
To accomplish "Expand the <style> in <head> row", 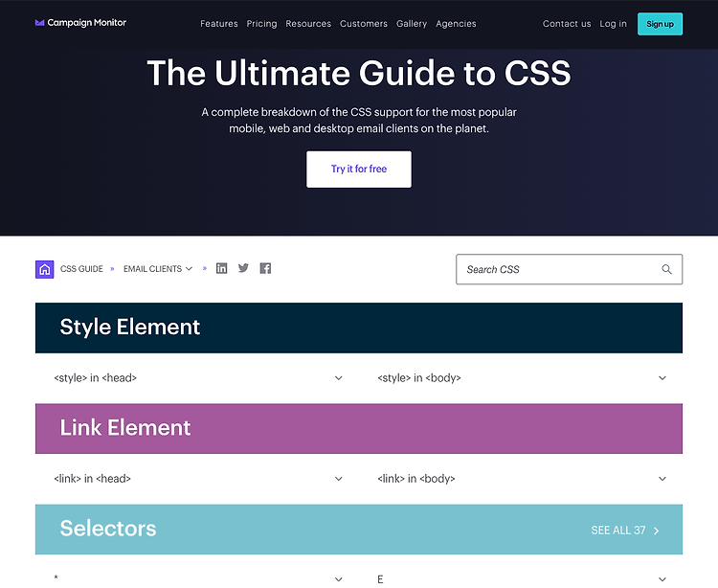I will pyautogui.click(x=198, y=378).
